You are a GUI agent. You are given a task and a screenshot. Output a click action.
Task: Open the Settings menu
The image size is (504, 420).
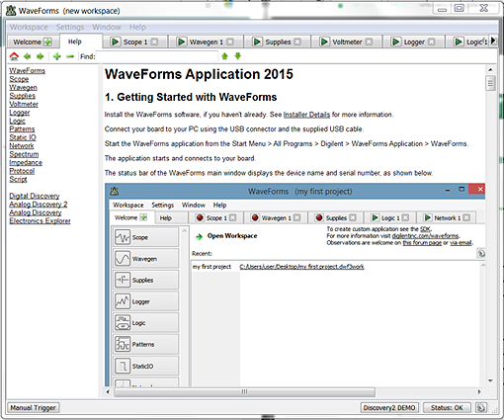[x=70, y=27]
